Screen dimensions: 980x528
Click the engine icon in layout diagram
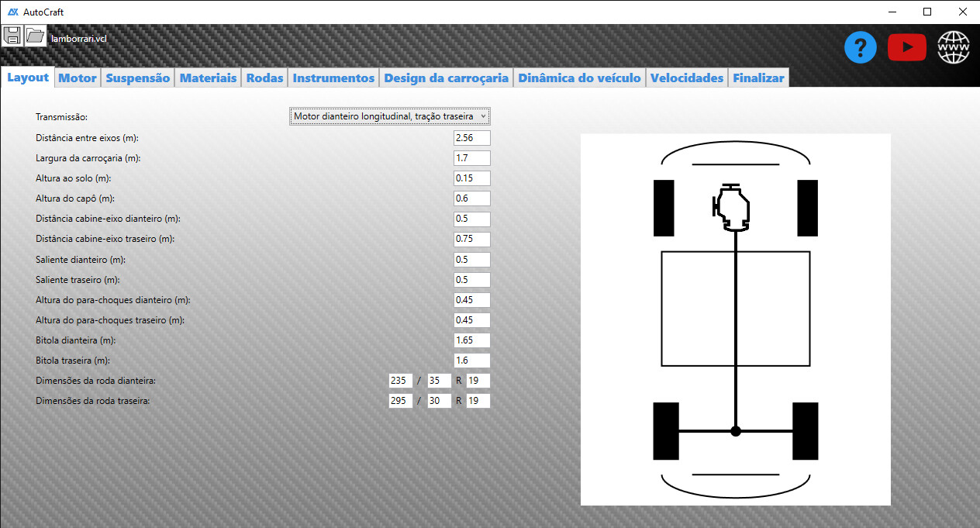732,208
